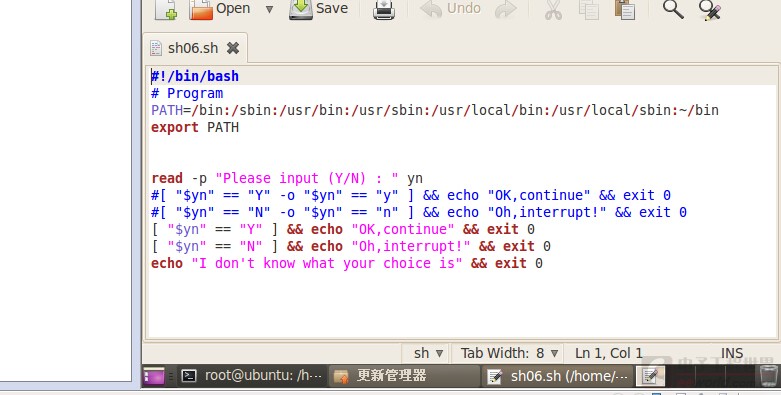Close the sh06.sh tab

click(x=233, y=48)
